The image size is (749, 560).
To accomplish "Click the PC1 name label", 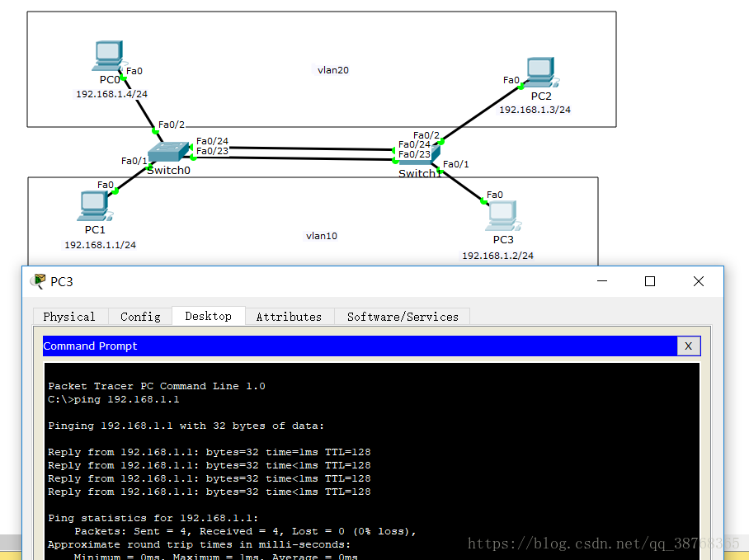I will pos(95,230).
